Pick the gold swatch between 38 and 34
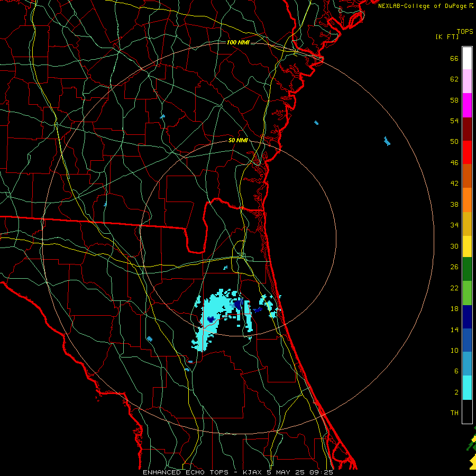476x476 pixels. [467, 224]
